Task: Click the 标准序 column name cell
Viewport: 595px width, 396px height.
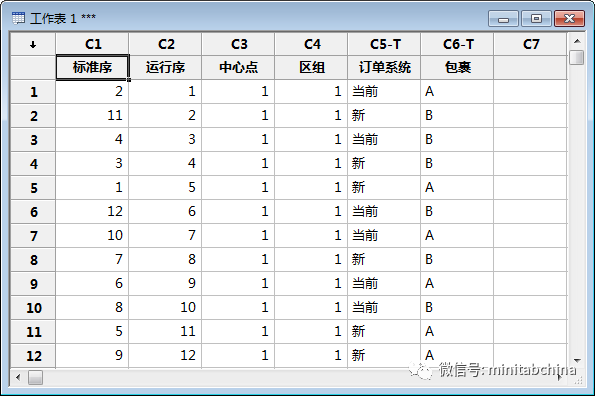Action: [92, 68]
